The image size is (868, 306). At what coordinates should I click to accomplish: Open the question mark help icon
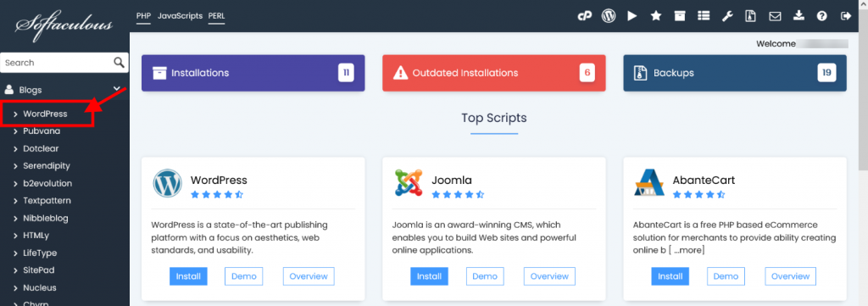click(x=822, y=16)
